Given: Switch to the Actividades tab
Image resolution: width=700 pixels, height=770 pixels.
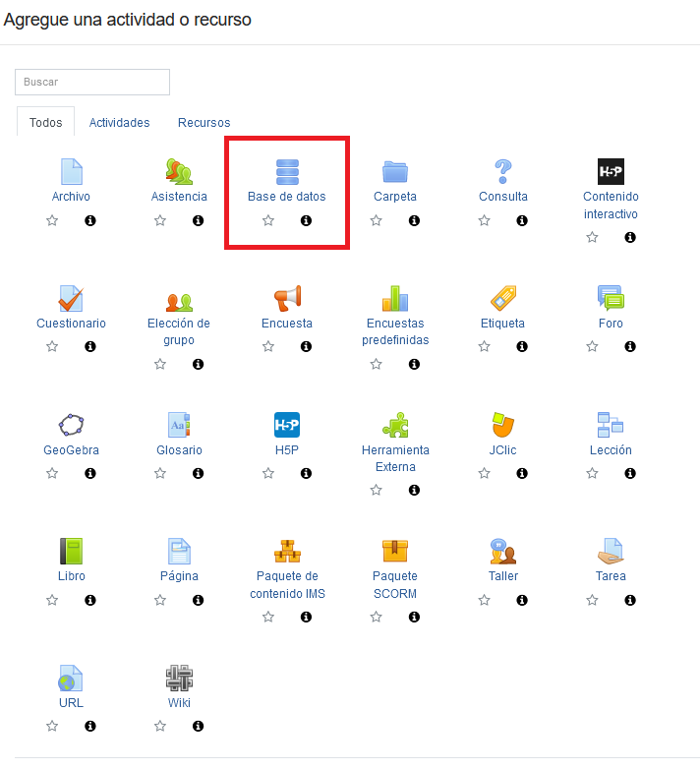Looking at the screenshot, I should 119,123.
